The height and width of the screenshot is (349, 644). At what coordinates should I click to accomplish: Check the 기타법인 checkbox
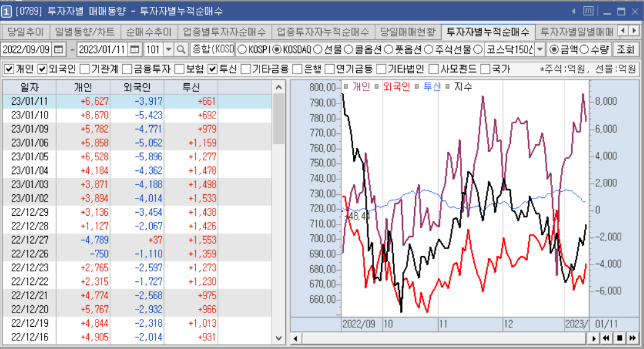pyautogui.click(x=381, y=69)
